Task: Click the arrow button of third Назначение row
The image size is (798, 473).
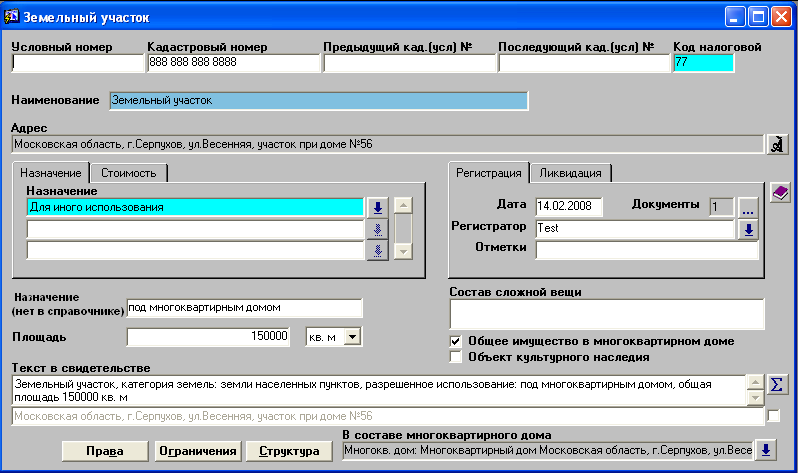Action: click(x=378, y=251)
